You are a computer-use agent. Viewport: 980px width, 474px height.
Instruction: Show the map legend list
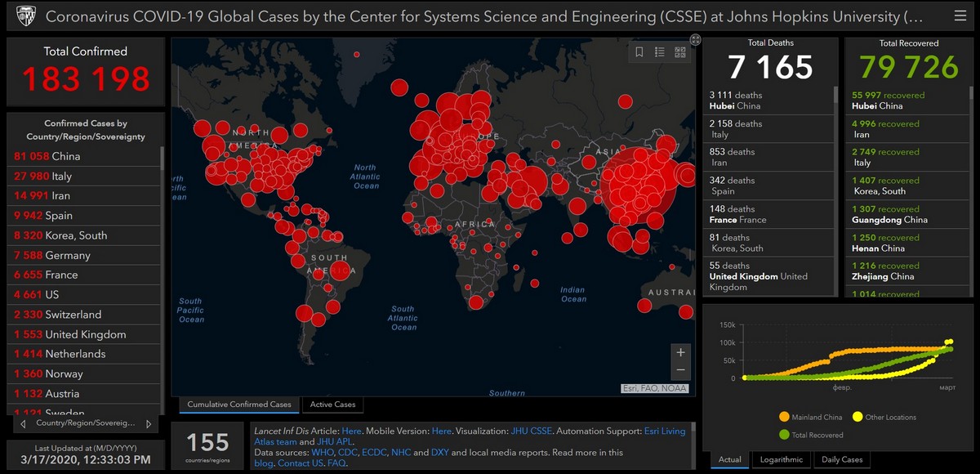659,52
